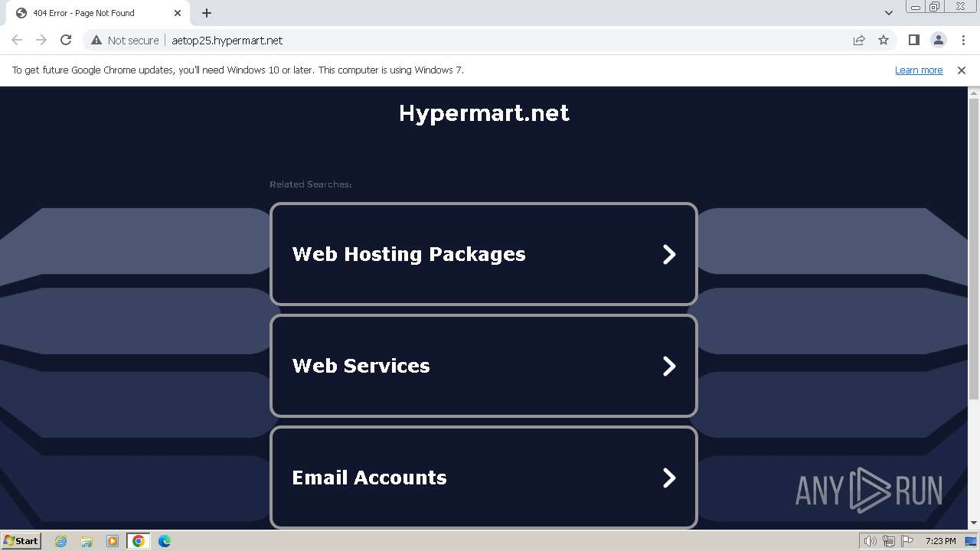The height and width of the screenshot is (551, 980).
Task: Open the Email Accounts related search
Action: point(484,478)
